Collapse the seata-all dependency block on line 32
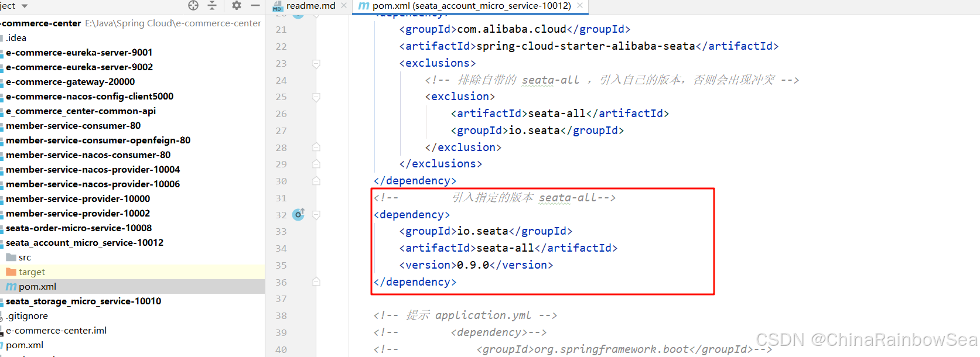The height and width of the screenshot is (357, 980). [316, 215]
